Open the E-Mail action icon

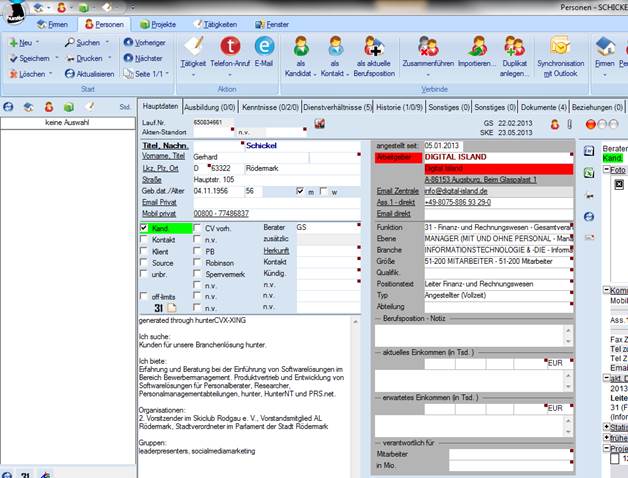tap(264, 46)
